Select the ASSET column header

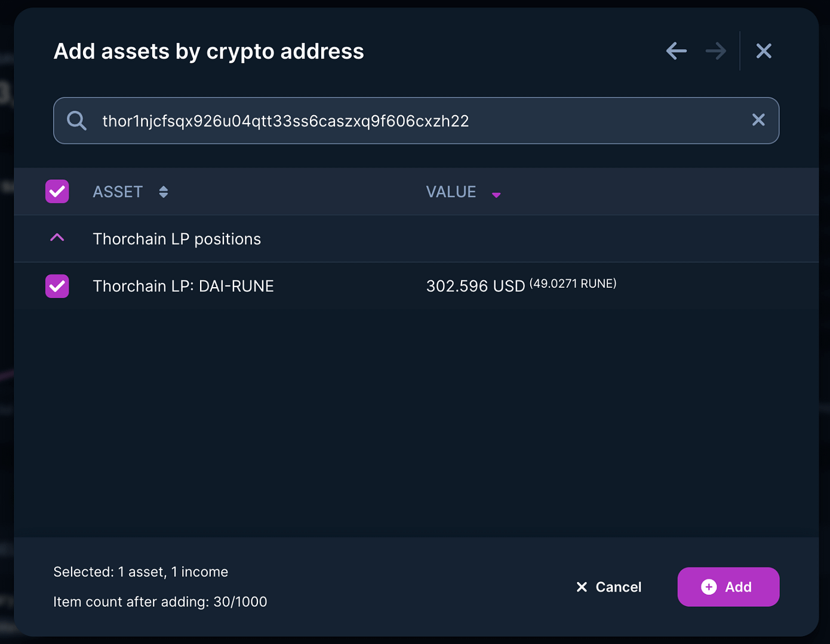click(118, 192)
